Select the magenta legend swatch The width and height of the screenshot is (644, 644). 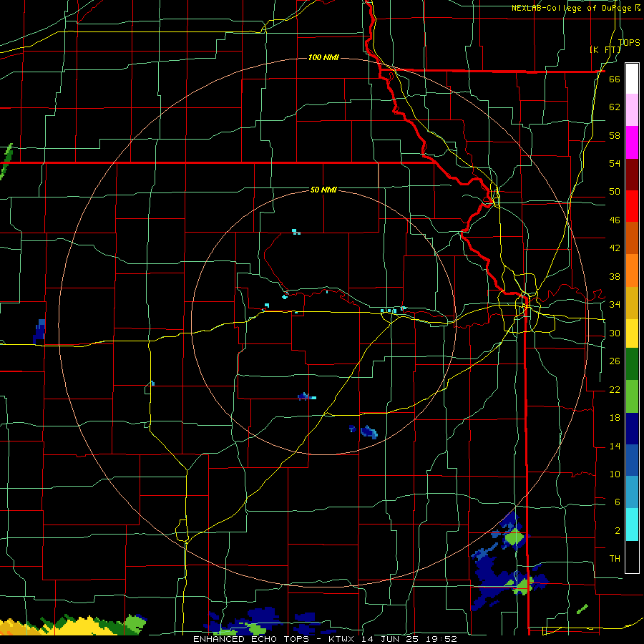(x=632, y=142)
